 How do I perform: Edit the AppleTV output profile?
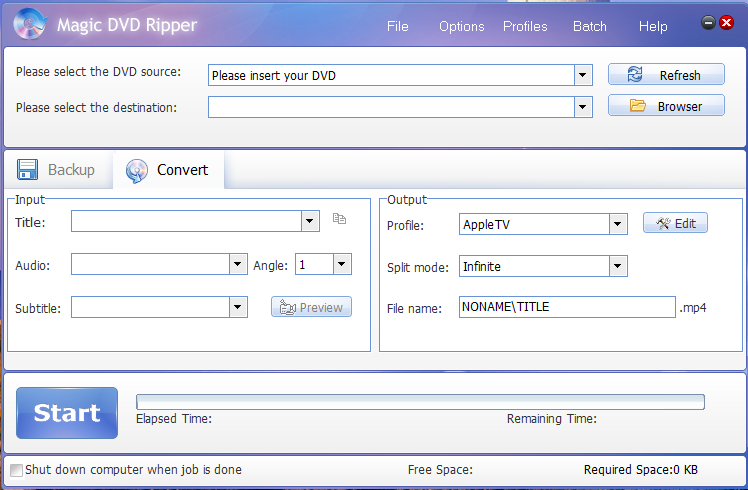pos(675,223)
